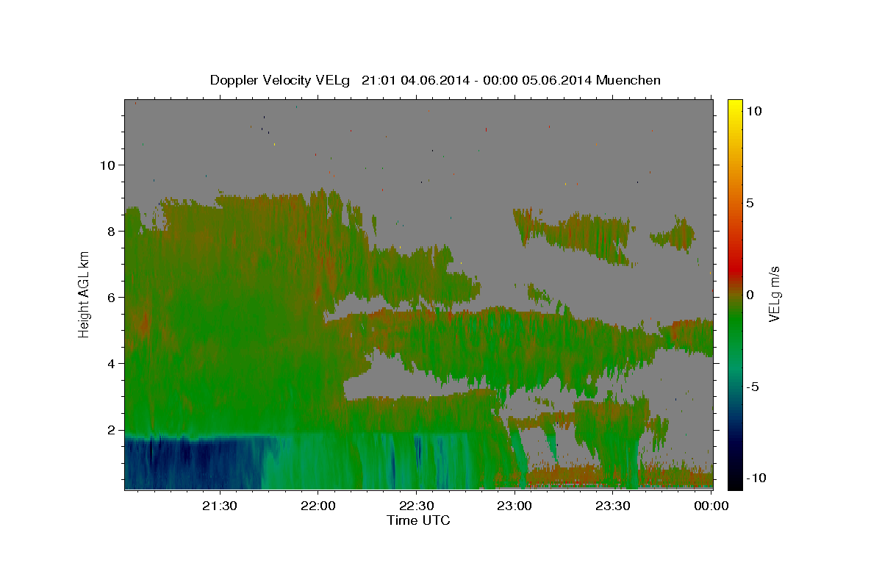Click the 00:00 time tick label
Screen dimensions: 882x588
[711, 506]
